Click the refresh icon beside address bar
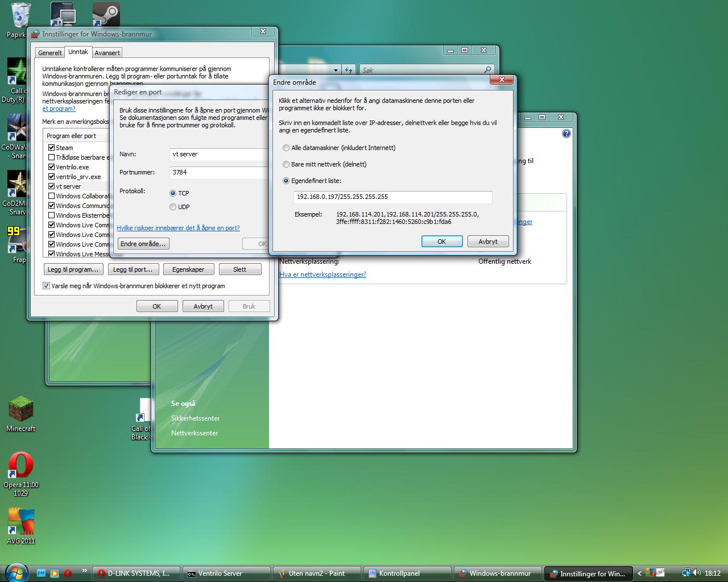The image size is (728, 582). coord(349,70)
